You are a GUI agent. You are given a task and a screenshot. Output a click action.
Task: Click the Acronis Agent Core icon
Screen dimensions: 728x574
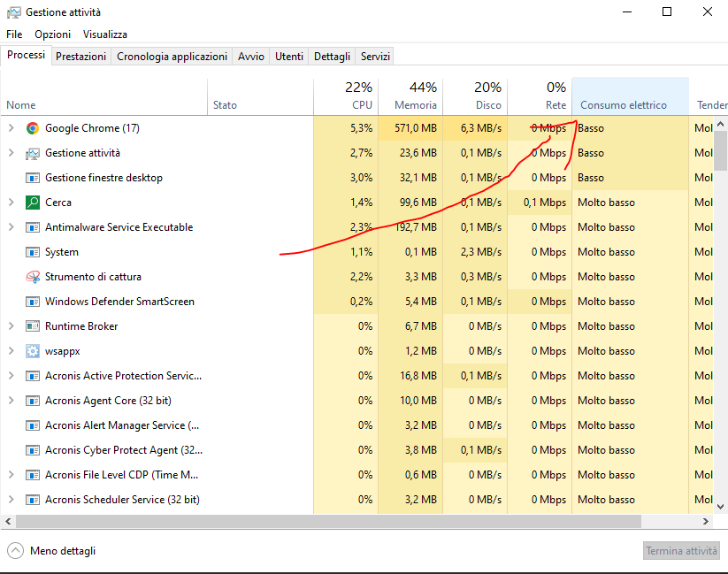(33, 401)
